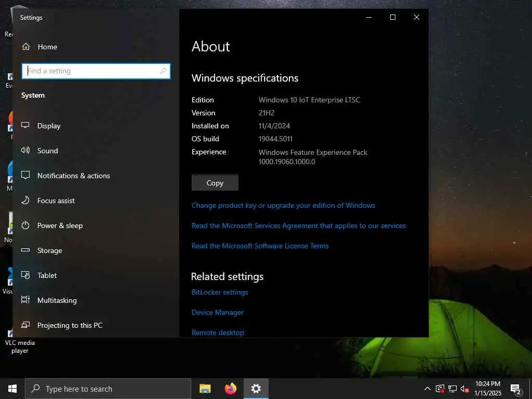Click the magnifier icon in Find a setting
The image size is (532, 399).
163,71
